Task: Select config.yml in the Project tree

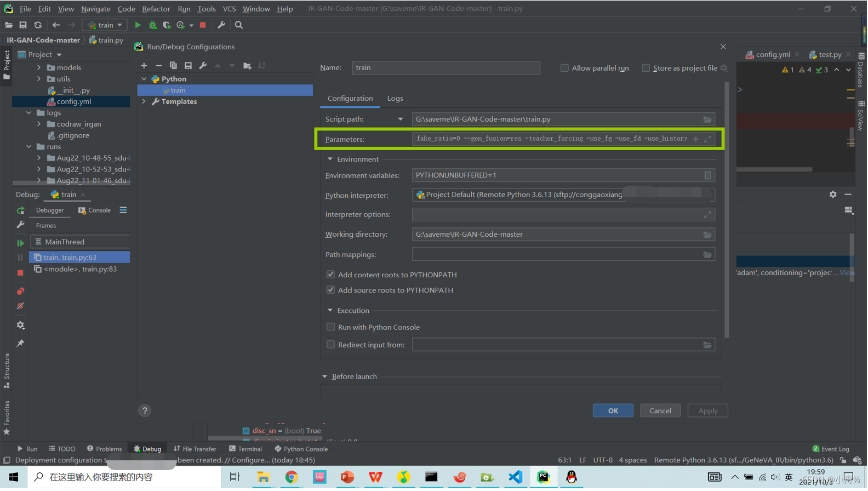Action: 74,102
